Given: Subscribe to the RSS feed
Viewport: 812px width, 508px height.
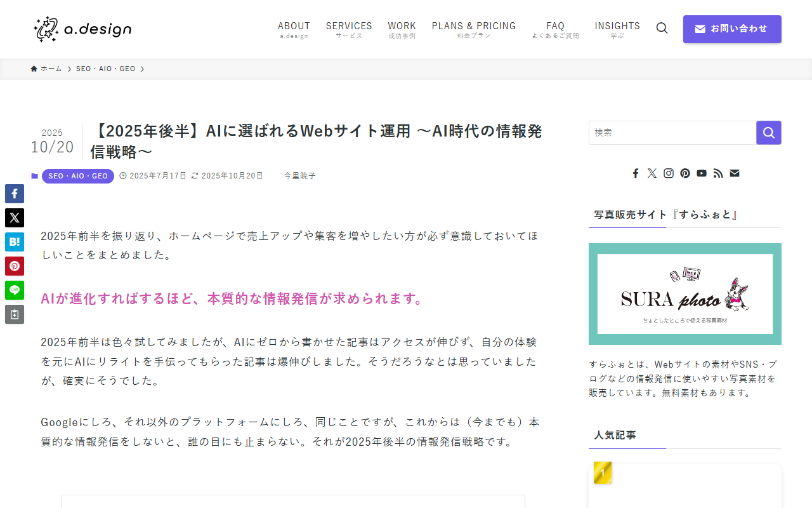Looking at the screenshot, I should click(717, 172).
